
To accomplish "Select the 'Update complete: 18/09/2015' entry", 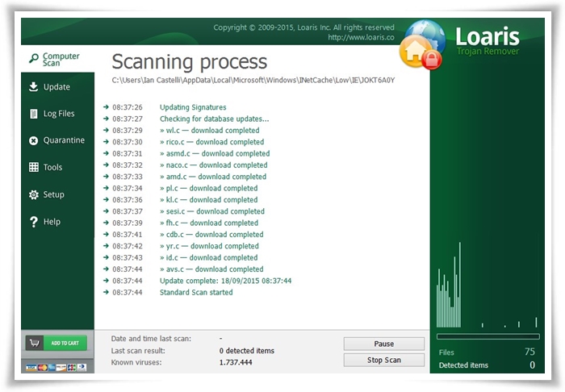I will 225,281.
